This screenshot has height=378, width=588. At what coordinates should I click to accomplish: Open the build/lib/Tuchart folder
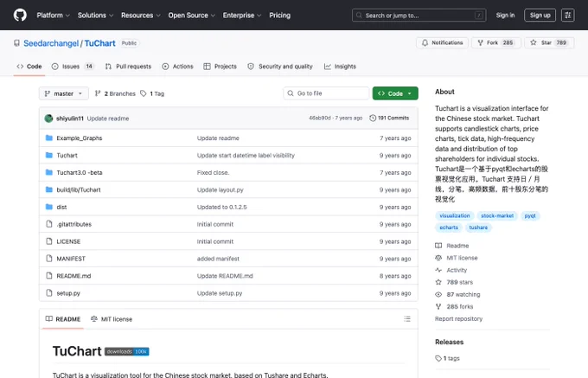pyautogui.click(x=79, y=189)
